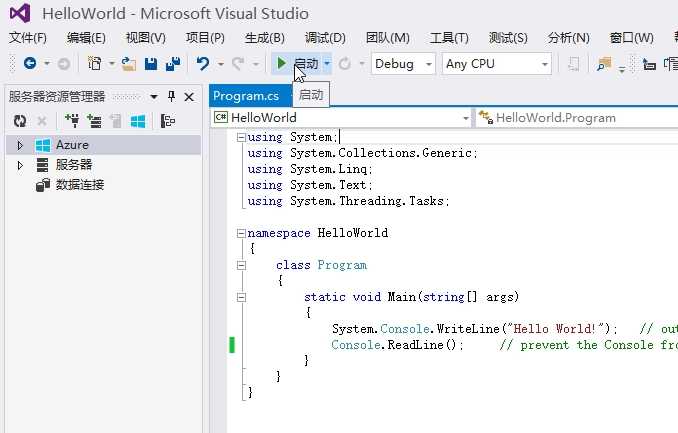Save the current file with disk icon
The image size is (678, 433).
(151, 64)
